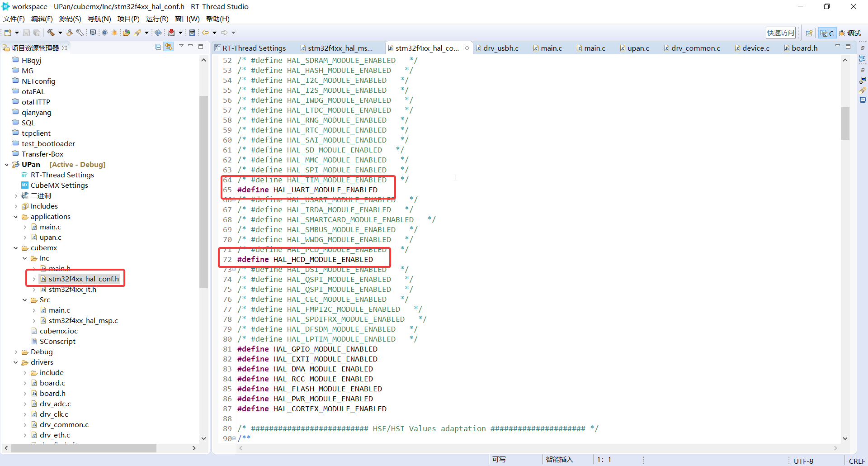868x466 pixels.
Task: Click the terminal toolbar icon
Action: 93,32
